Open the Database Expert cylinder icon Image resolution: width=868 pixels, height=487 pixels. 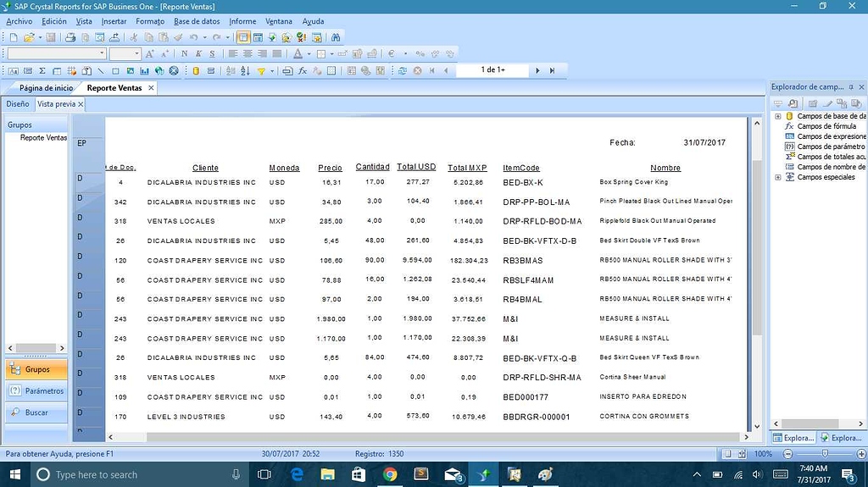pyautogui.click(x=196, y=71)
